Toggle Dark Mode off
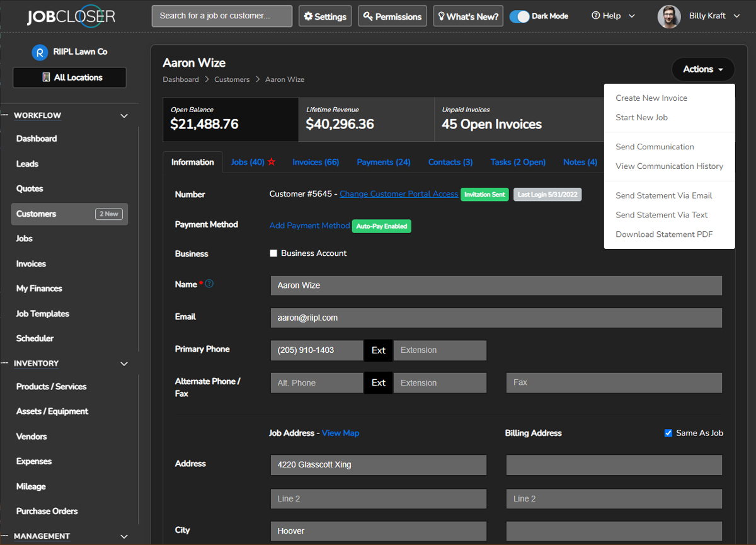The width and height of the screenshot is (756, 545). [520, 16]
